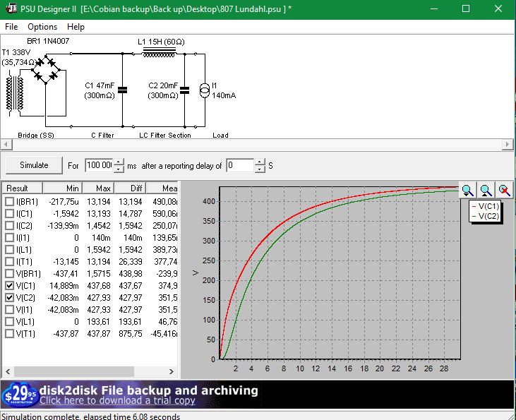The height and width of the screenshot is (420, 516).
Task: Click the simulation duration input field
Action: click(x=99, y=165)
